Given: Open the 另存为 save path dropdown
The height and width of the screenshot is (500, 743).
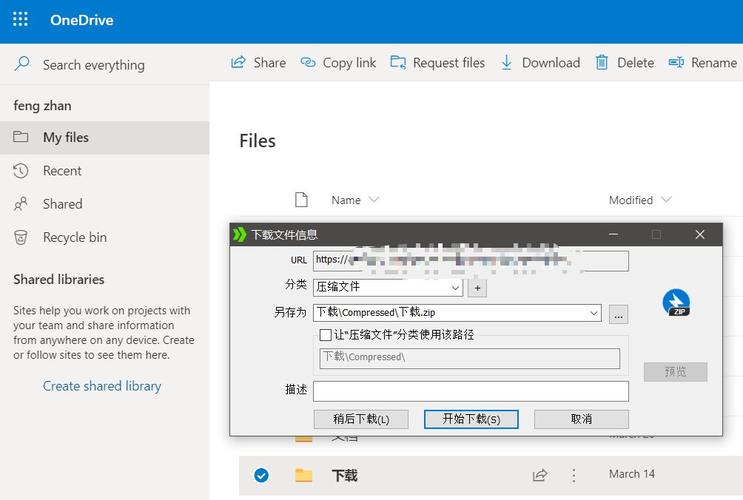Looking at the screenshot, I should 593,313.
